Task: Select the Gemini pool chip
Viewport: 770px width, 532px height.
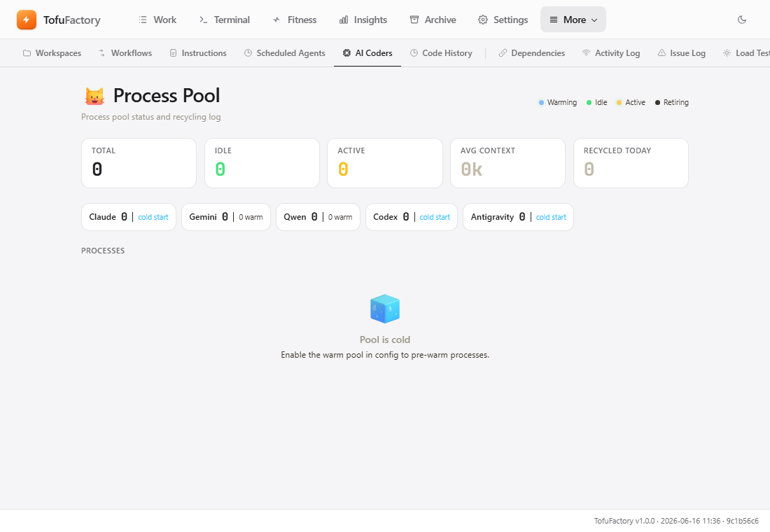Action: tap(226, 217)
